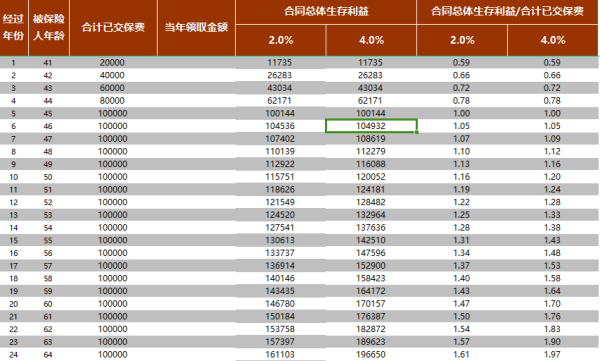Select the 2.0% value 143435

coord(280,291)
